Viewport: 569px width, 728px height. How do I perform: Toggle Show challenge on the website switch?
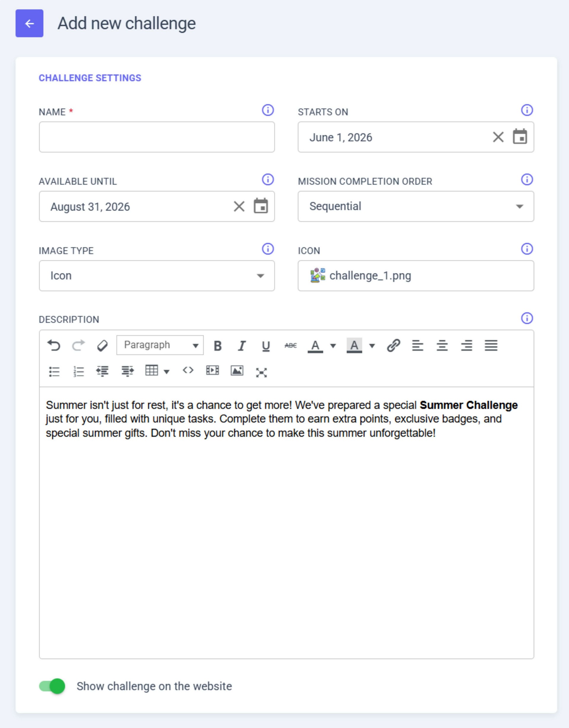pos(52,686)
